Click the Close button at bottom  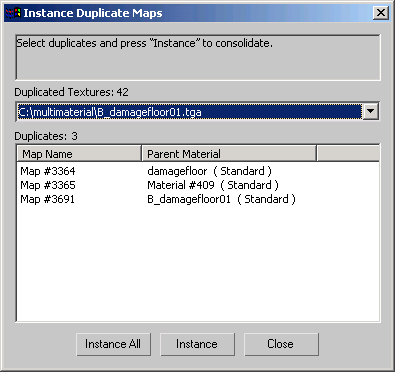coord(281,344)
